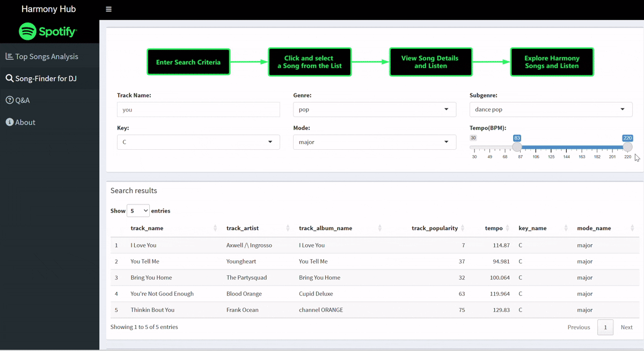The height and width of the screenshot is (351, 644).
Task: Click the Spotify logo
Action: [x=48, y=32]
